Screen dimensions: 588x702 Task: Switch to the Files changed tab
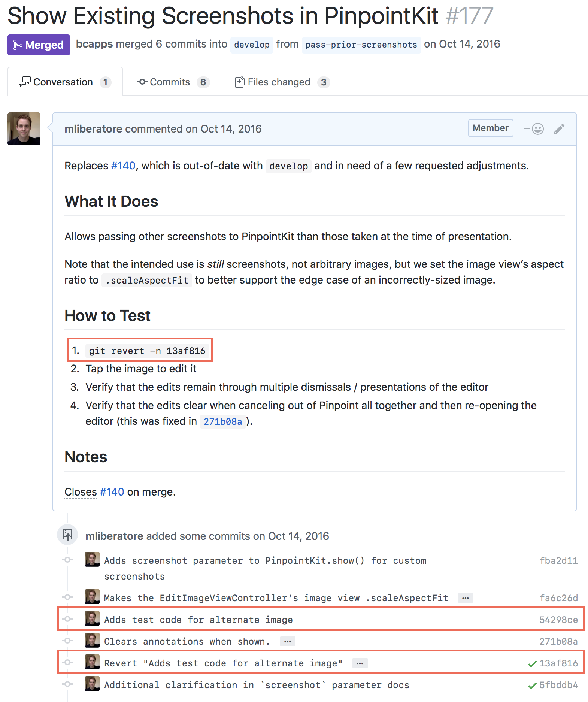point(282,82)
